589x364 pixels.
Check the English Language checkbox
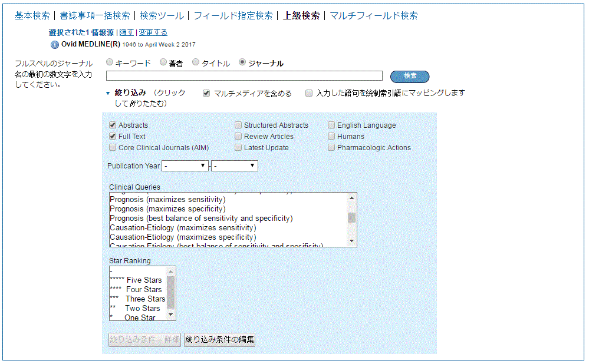[x=331, y=125]
